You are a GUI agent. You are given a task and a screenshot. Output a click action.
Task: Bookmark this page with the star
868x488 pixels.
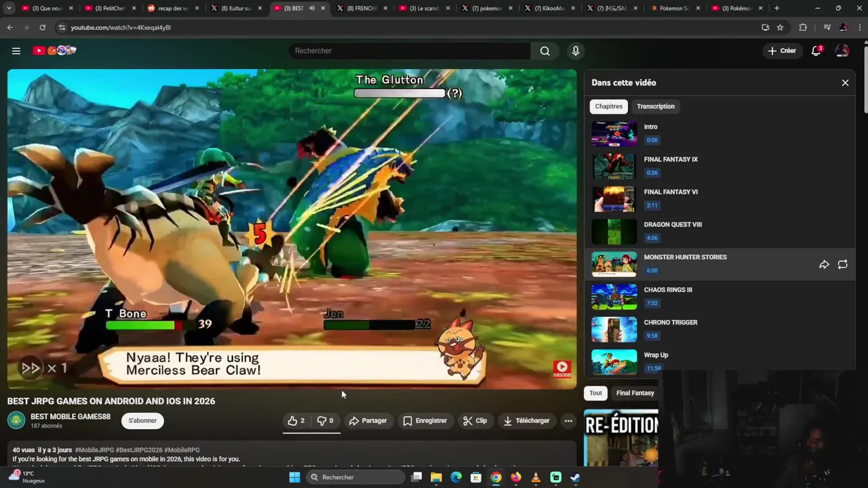780,27
